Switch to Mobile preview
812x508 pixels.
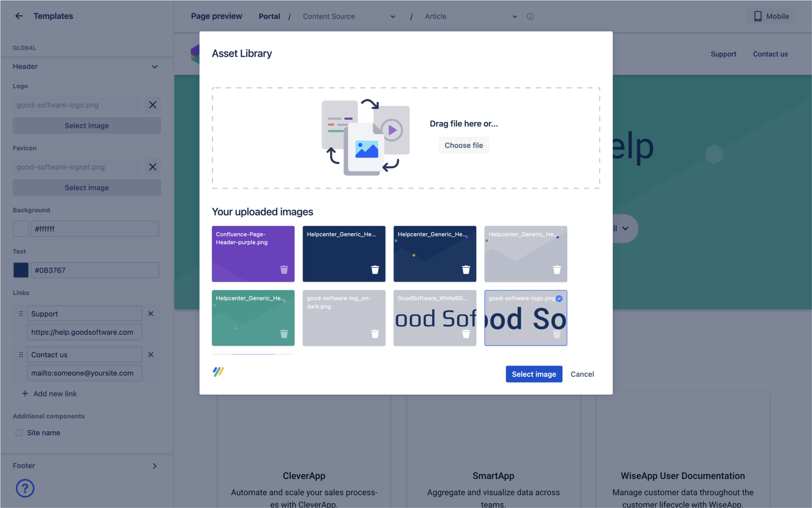771,16
